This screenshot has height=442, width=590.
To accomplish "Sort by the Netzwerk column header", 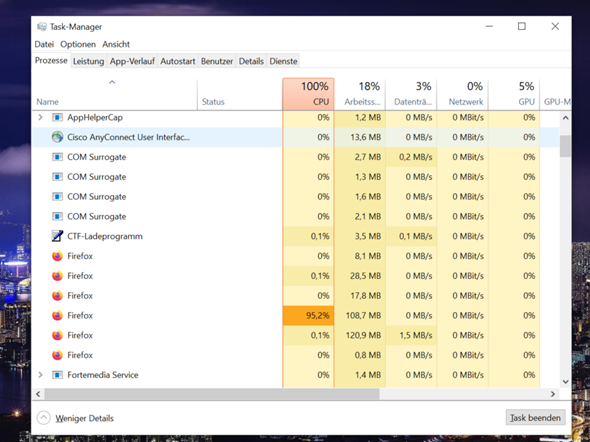I will pos(462,94).
